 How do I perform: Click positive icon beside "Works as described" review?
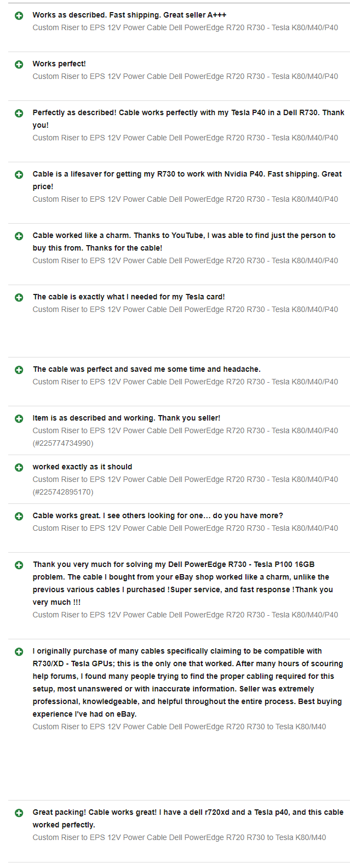point(19,16)
